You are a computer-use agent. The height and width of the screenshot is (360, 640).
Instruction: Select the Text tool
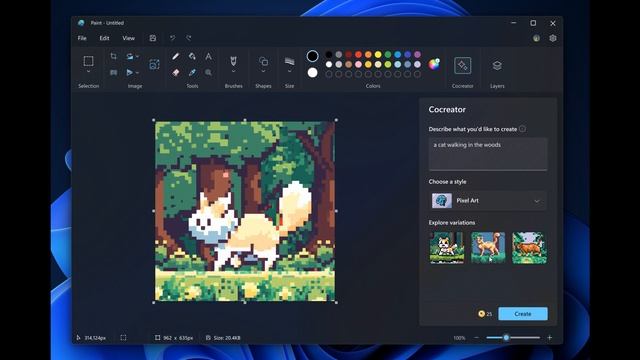click(208, 56)
